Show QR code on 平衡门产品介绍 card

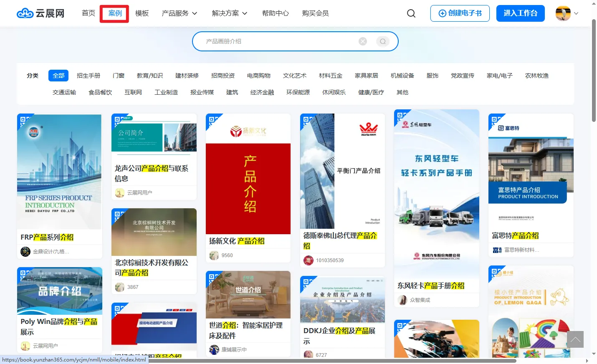pyautogui.click(x=307, y=120)
